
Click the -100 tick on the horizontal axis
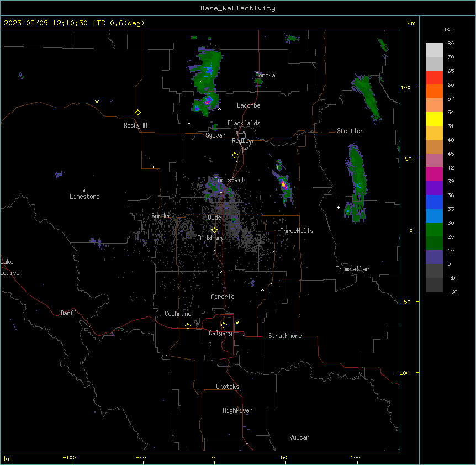[x=69, y=458]
